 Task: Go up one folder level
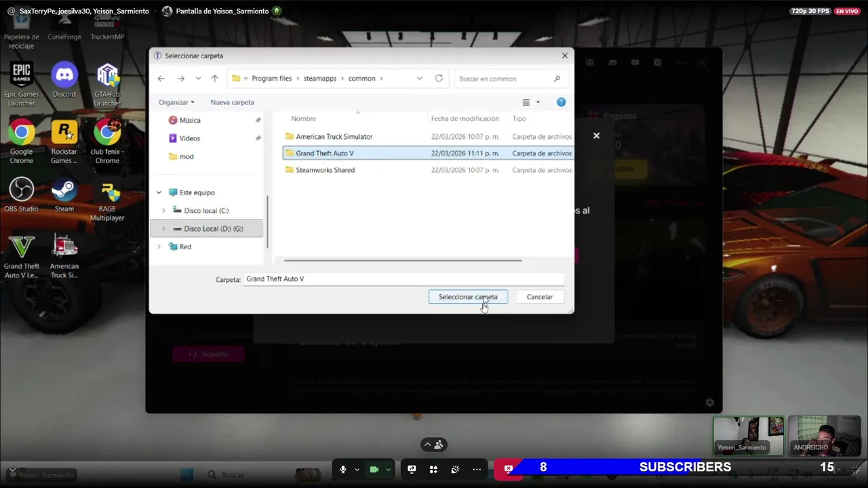pyautogui.click(x=214, y=79)
